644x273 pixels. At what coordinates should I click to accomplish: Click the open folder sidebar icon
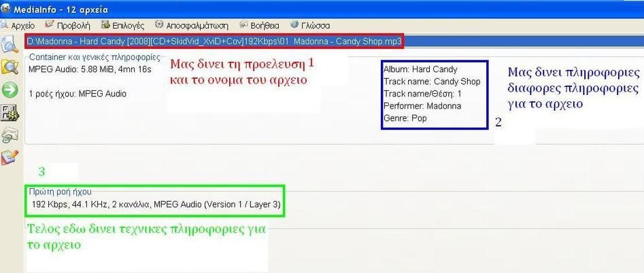(10, 67)
